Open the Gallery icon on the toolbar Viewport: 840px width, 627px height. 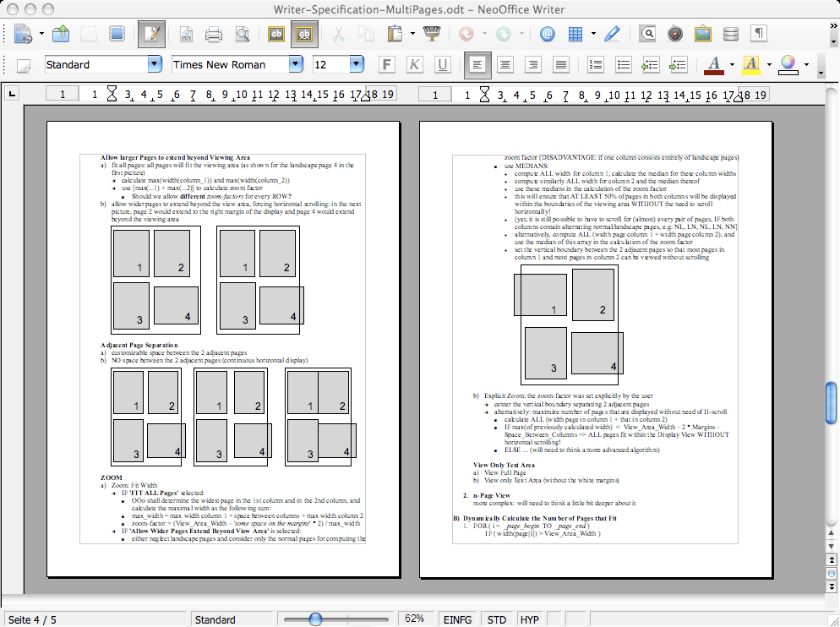point(702,34)
